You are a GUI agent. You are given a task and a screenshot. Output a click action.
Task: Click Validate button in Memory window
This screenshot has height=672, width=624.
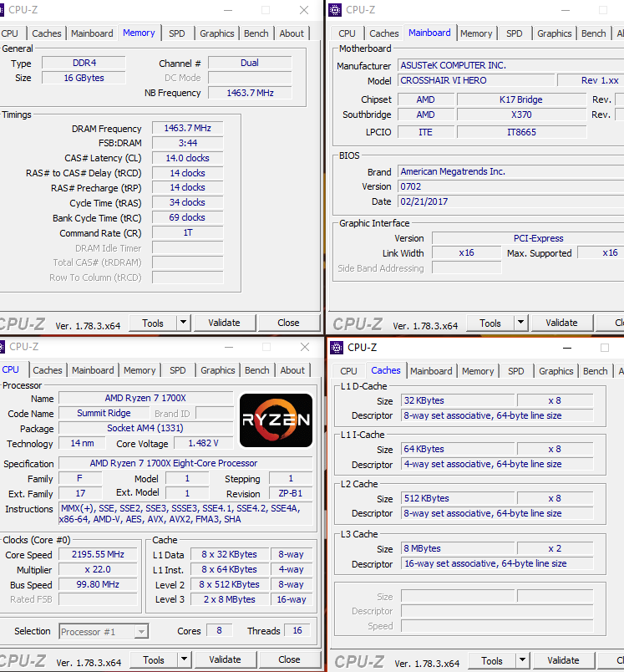pos(225,323)
